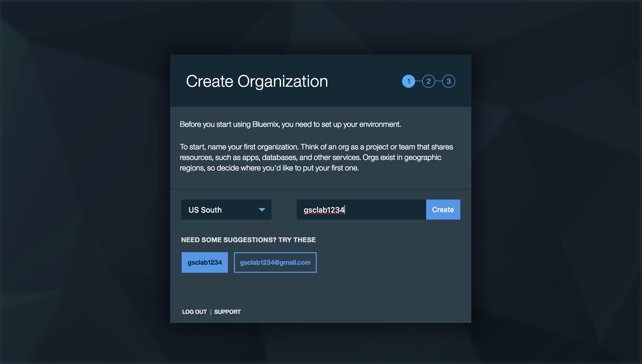Click the pipe separator beside LOG OUT
The image size is (642, 364).
(x=211, y=312)
